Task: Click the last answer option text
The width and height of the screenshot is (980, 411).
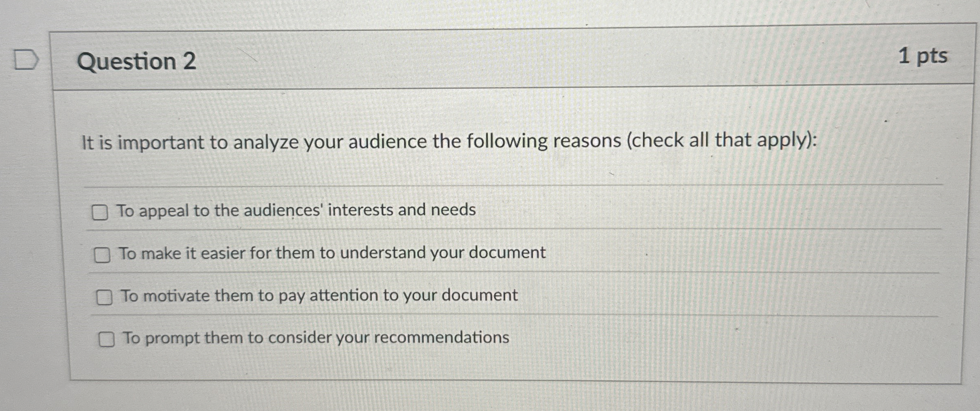Action: 315,338
